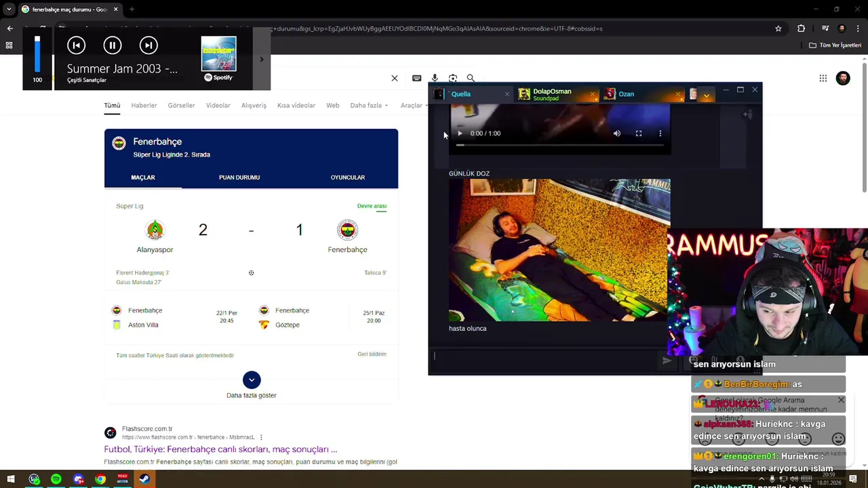Expand matches with Daha fazla göster arrow
Screen dimensions: 868x488
tap(252, 380)
